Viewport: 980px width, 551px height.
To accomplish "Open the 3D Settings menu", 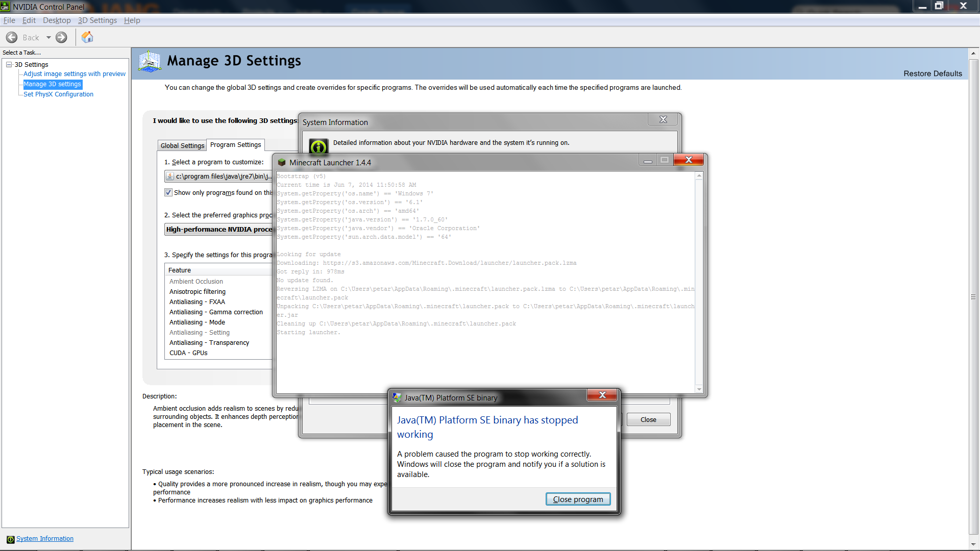I will point(97,20).
